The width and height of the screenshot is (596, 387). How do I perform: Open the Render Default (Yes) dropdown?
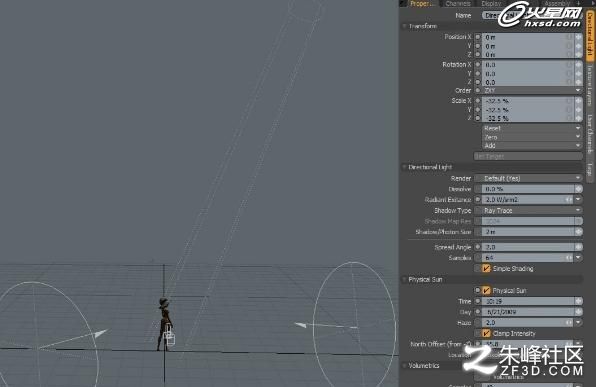[x=528, y=178]
